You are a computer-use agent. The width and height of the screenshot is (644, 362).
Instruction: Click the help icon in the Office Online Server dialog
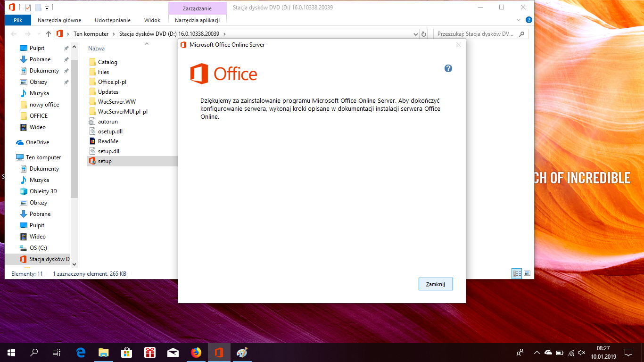pos(448,68)
